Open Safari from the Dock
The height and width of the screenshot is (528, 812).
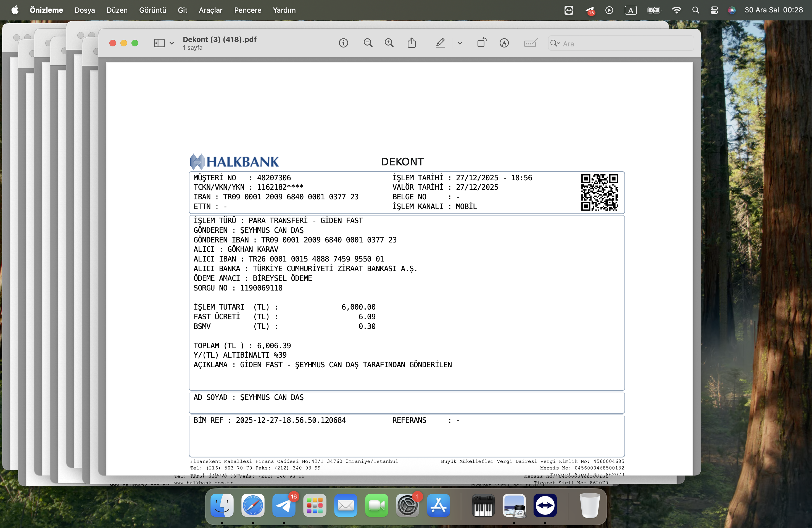(253, 505)
